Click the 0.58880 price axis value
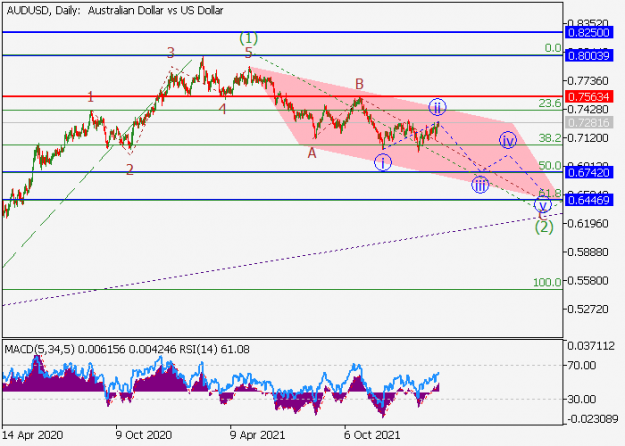 [x=589, y=252]
